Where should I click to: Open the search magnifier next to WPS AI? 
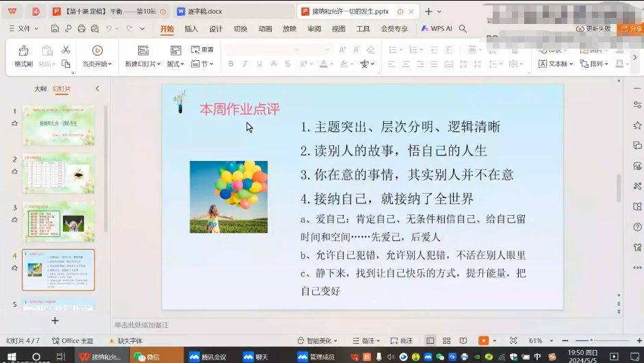463,29
